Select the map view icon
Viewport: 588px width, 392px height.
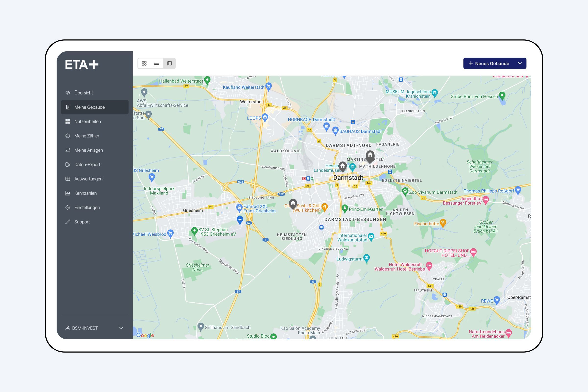click(x=169, y=63)
